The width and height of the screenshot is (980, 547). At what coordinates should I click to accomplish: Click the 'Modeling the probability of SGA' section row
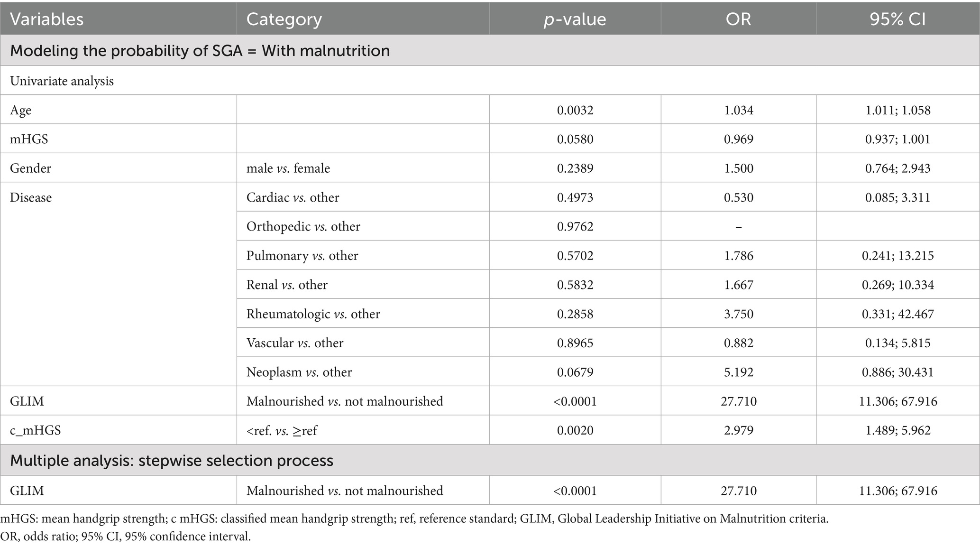pos(200,50)
